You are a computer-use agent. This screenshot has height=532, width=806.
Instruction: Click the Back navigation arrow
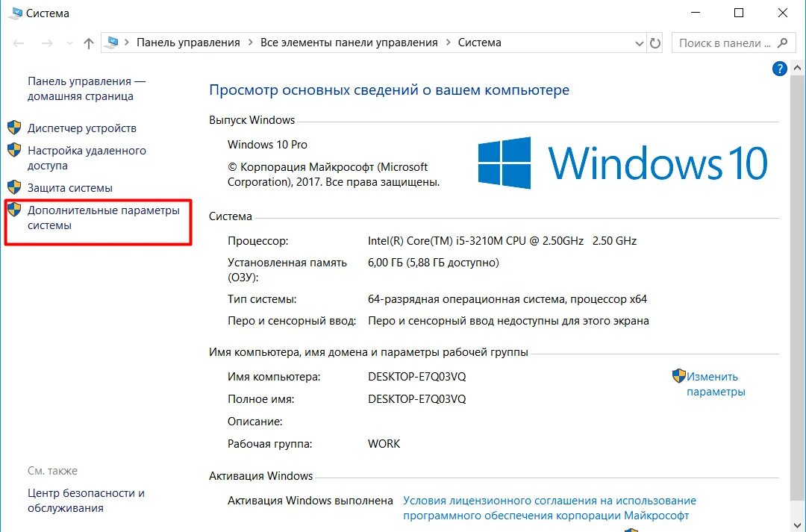pyautogui.click(x=19, y=43)
